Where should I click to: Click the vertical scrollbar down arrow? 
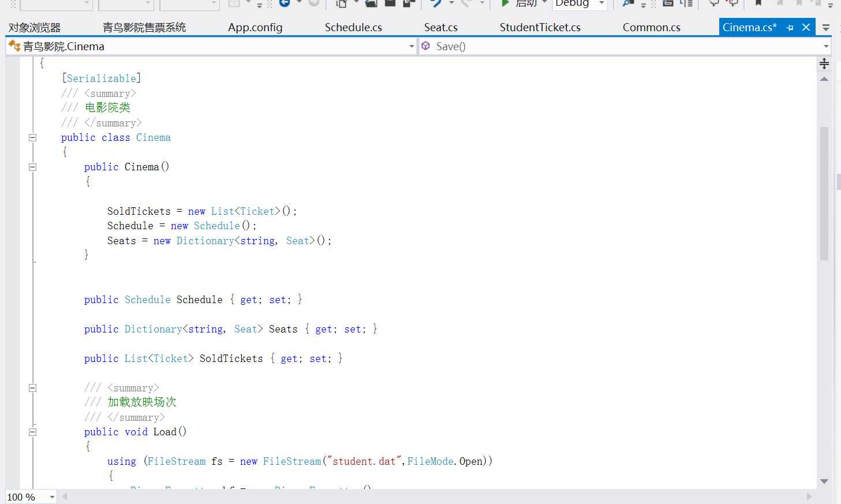tap(824, 481)
